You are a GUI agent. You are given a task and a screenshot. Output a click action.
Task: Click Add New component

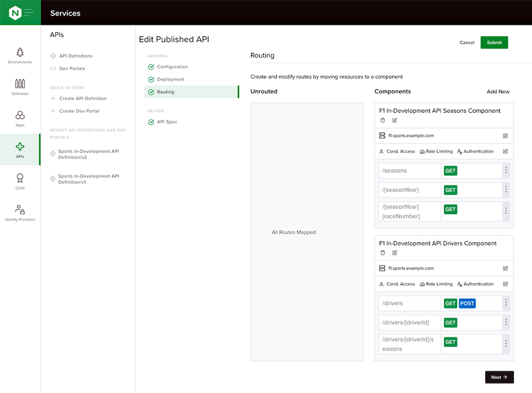pyautogui.click(x=498, y=91)
